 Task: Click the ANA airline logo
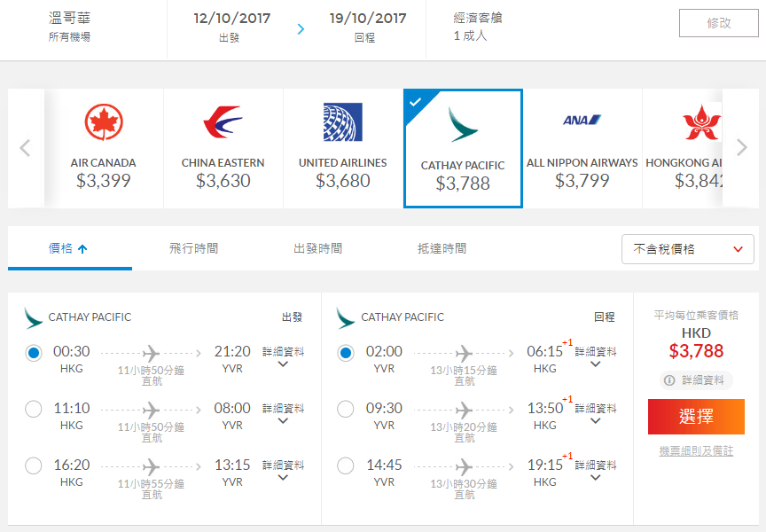pyautogui.click(x=582, y=120)
